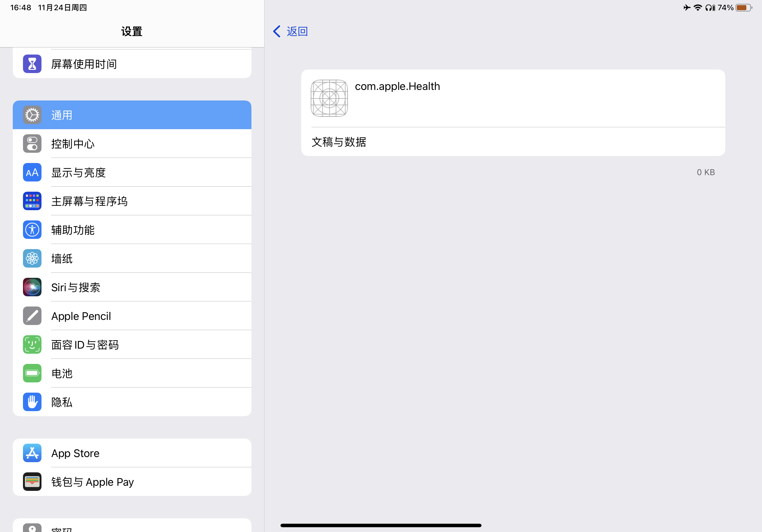Open 电池 settings row
The image size is (762, 532).
[133, 373]
